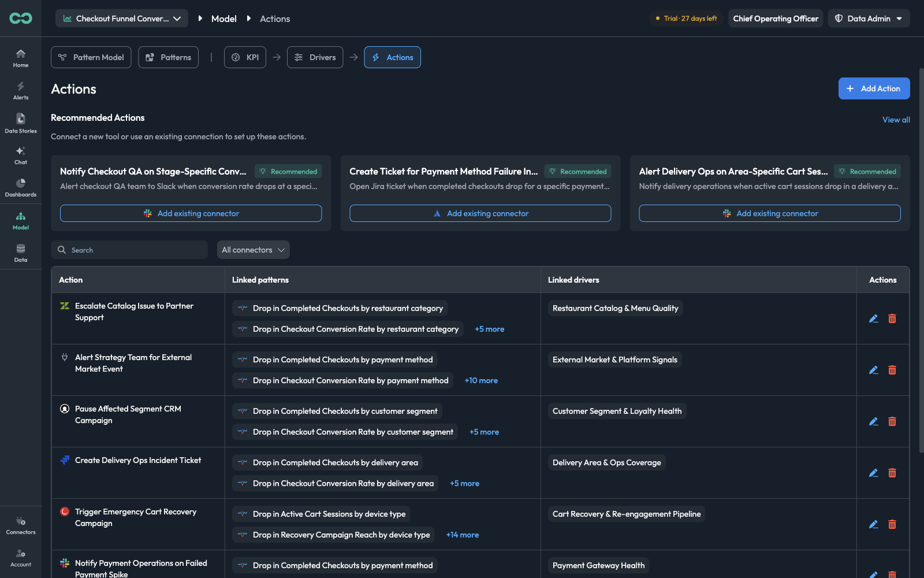Open the Drivers step tab

pyautogui.click(x=315, y=57)
